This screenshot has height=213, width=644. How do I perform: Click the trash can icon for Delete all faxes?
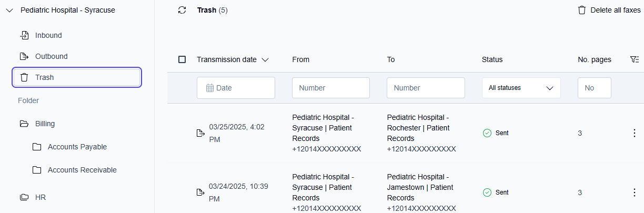[x=582, y=10]
